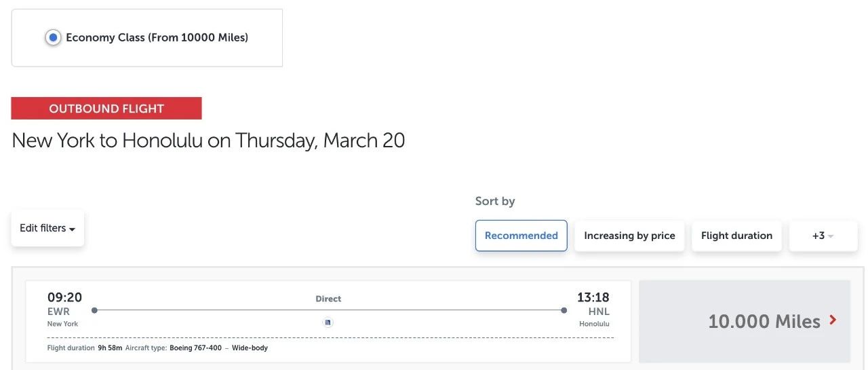Screen dimensions: 868x370
Task: Expand the +3 more sort options
Action: tap(823, 236)
